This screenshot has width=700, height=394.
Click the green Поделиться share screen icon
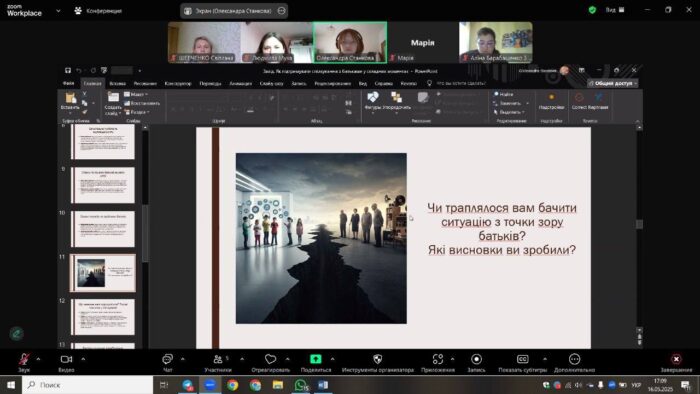tap(316, 359)
